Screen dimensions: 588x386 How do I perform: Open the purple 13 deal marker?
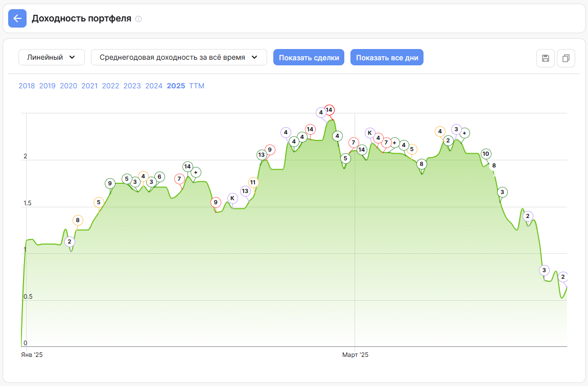pos(245,191)
